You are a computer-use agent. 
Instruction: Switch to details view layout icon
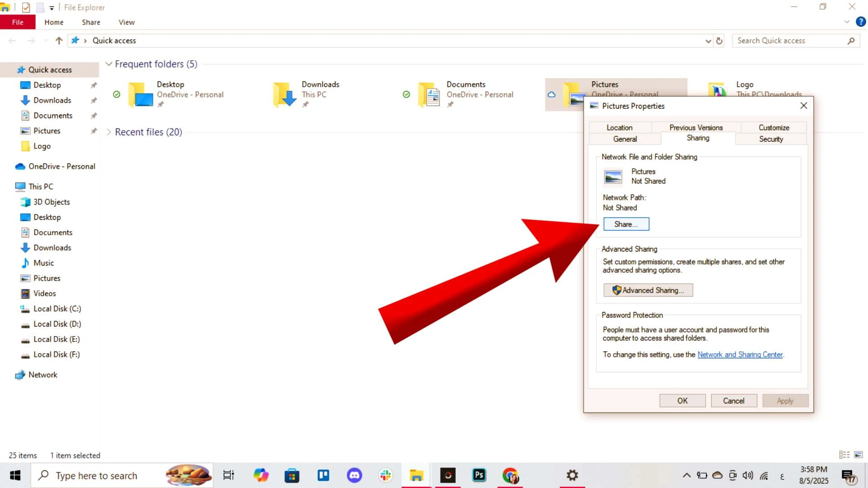(x=844, y=455)
